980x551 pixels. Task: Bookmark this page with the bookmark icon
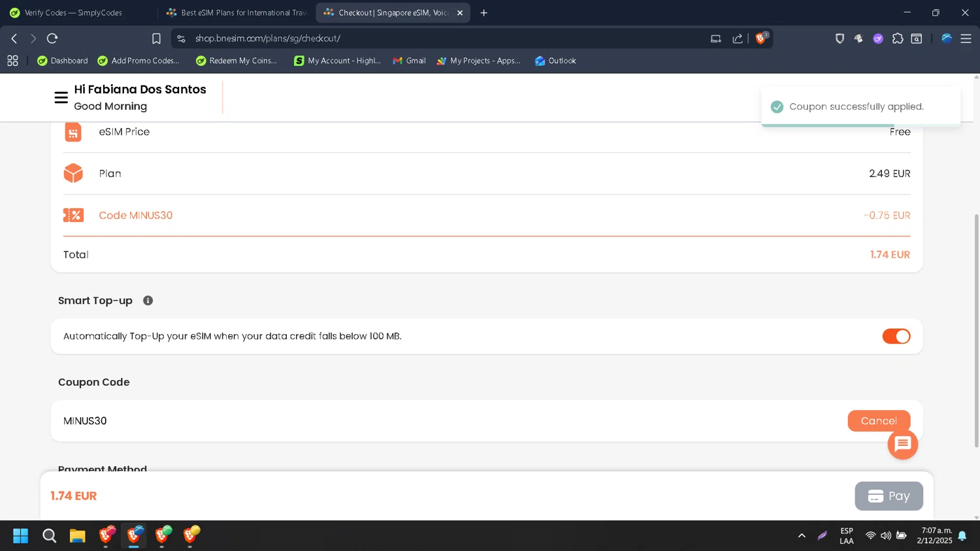point(156,39)
